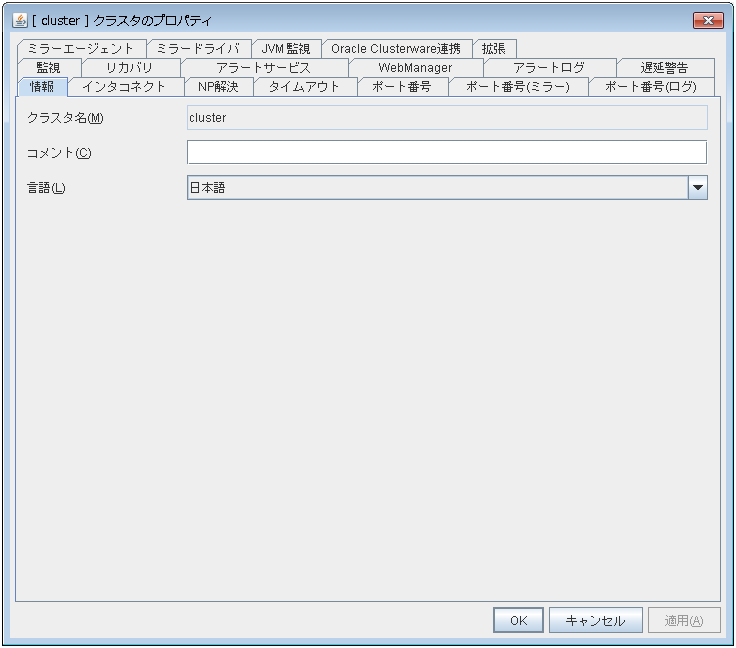The image size is (736, 648).
Task: Select the Oracle Clusterware連携 tab
Action: tap(396, 49)
